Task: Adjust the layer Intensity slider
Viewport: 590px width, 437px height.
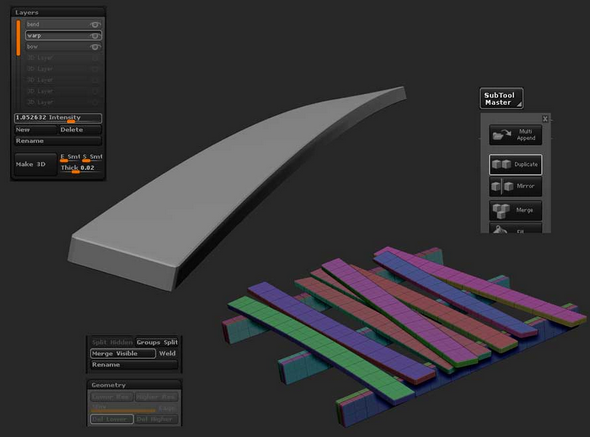Action: click(x=58, y=118)
